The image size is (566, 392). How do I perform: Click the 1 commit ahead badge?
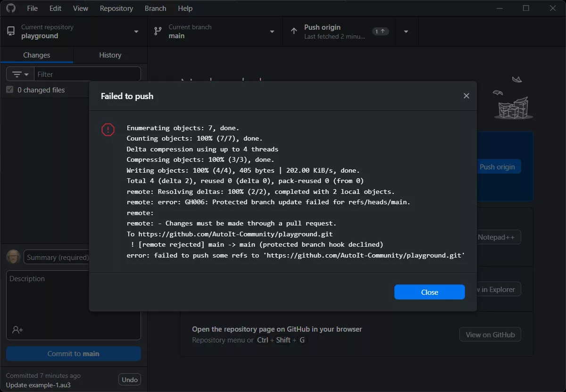(381, 31)
